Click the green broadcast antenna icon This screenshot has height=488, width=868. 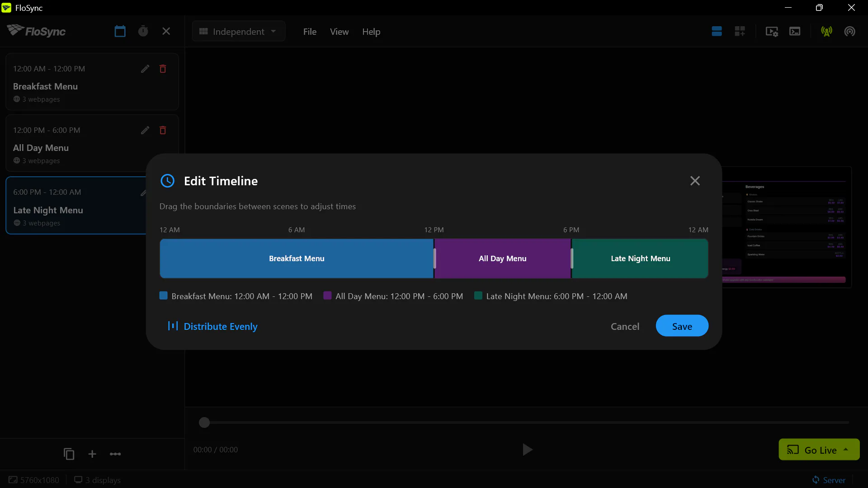(x=826, y=31)
